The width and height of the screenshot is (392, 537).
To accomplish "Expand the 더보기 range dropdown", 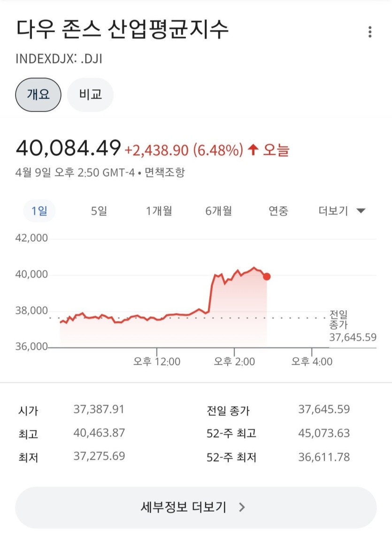I will pyautogui.click(x=342, y=211).
